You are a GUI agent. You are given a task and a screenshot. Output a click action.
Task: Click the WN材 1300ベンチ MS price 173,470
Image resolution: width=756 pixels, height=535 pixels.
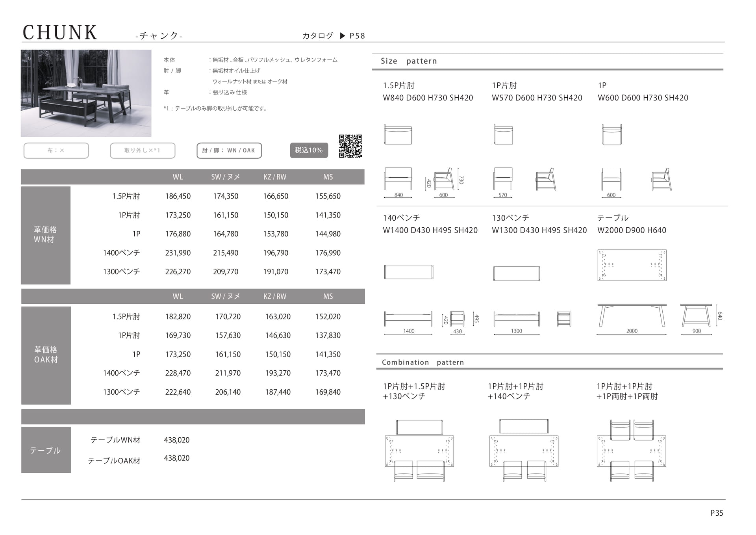pyautogui.click(x=328, y=272)
